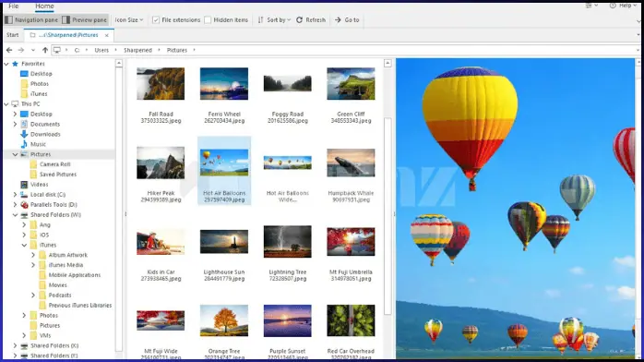The width and height of the screenshot is (644, 362).
Task: Select iTunes under Favorites
Action: pyautogui.click(x=39, y=93)
